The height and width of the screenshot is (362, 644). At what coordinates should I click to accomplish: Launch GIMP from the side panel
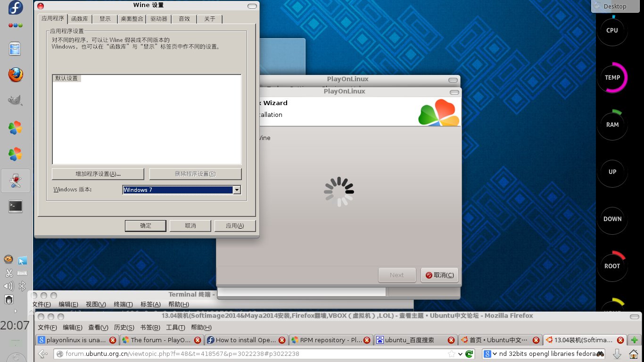tap(16, 100)
